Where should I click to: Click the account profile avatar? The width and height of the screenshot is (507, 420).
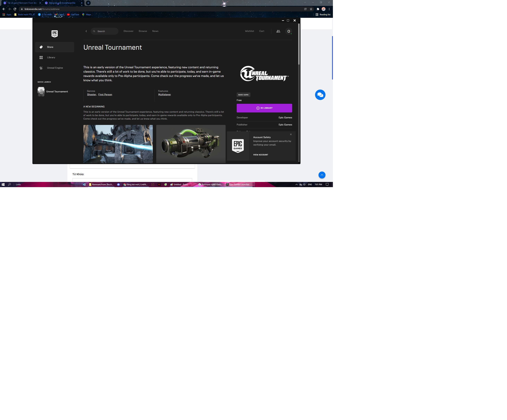click(289, 31)
